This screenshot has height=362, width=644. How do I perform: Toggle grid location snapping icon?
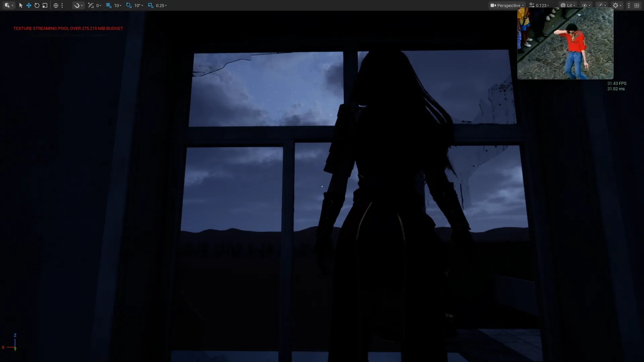point(109,5)
